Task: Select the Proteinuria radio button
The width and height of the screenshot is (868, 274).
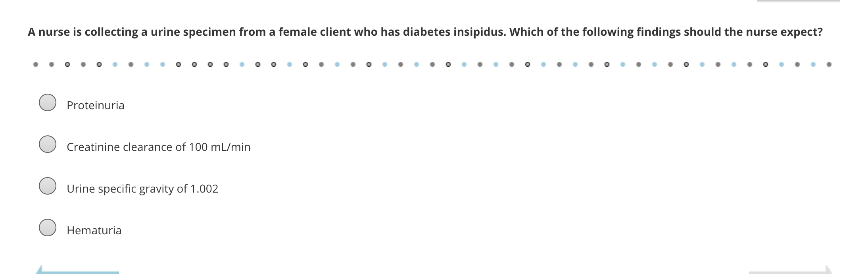Action: tap(48, 104)
